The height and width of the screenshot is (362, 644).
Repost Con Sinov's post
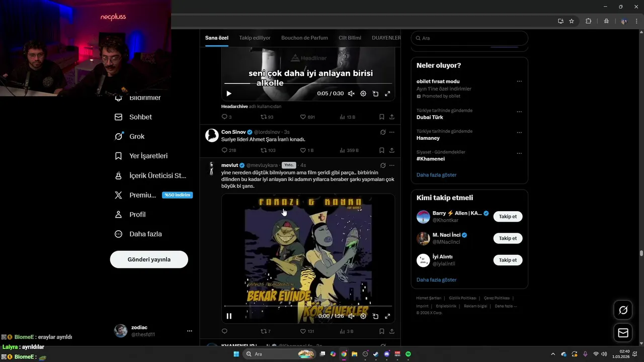point(263,150)
